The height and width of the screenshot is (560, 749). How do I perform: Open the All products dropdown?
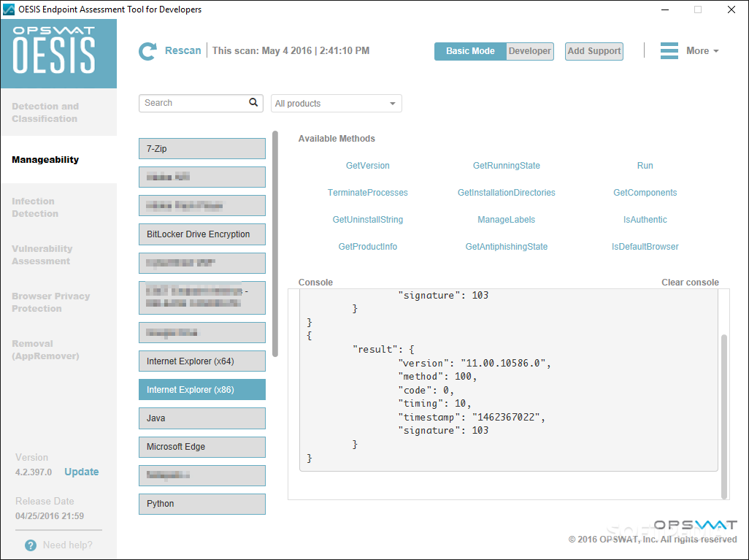[337, 103]
